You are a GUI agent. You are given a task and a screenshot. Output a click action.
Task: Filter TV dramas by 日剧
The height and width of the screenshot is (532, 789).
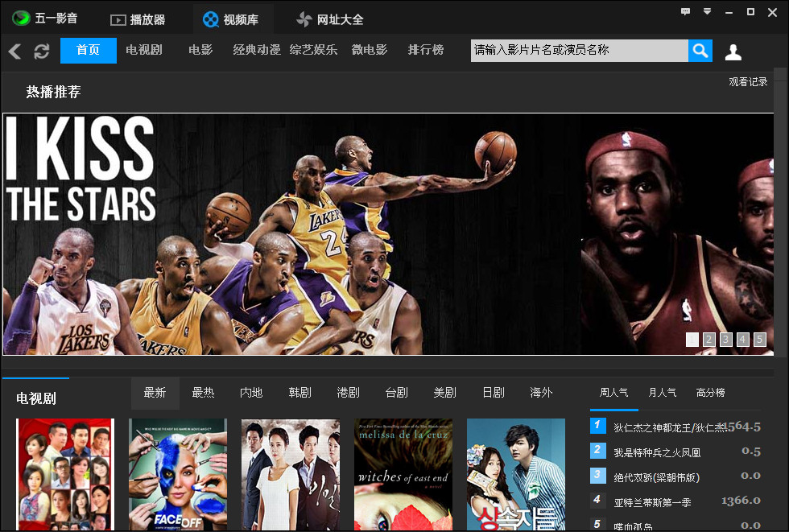tap(493, 393)
